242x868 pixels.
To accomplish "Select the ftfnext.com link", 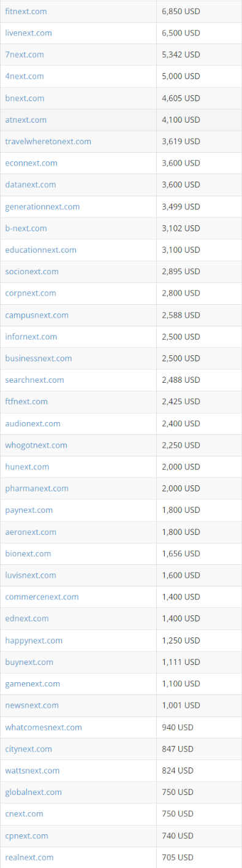I will (x=26, y=401).
